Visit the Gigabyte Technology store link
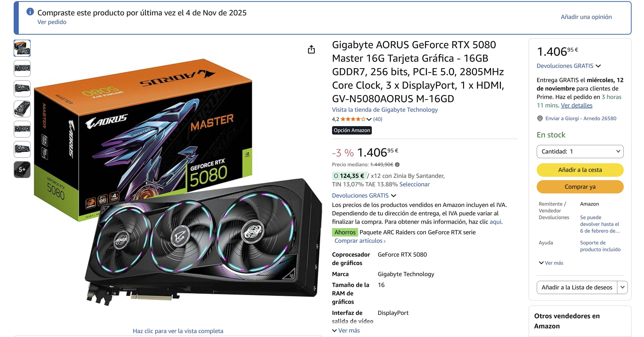 385,110
